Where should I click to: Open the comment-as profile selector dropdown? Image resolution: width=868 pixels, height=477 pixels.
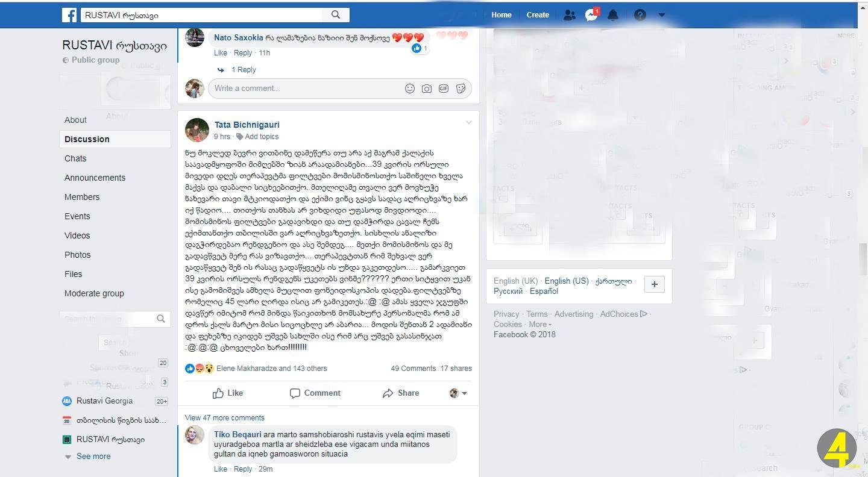click(459, 393)
